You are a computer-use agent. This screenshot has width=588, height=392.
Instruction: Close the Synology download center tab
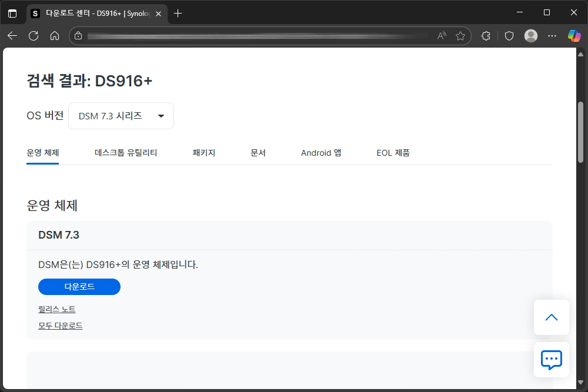coord(158,14)
